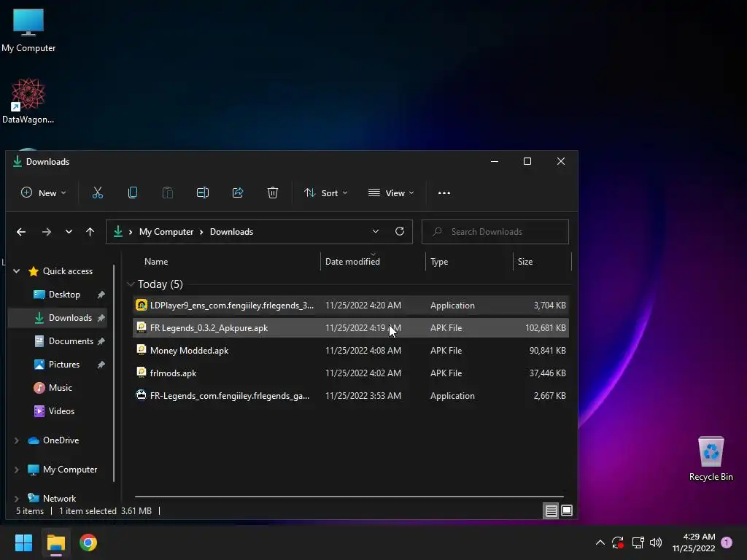Switch to details view layout icon
The width and height of the screenshot is (747, 560).
pos(551,511)
